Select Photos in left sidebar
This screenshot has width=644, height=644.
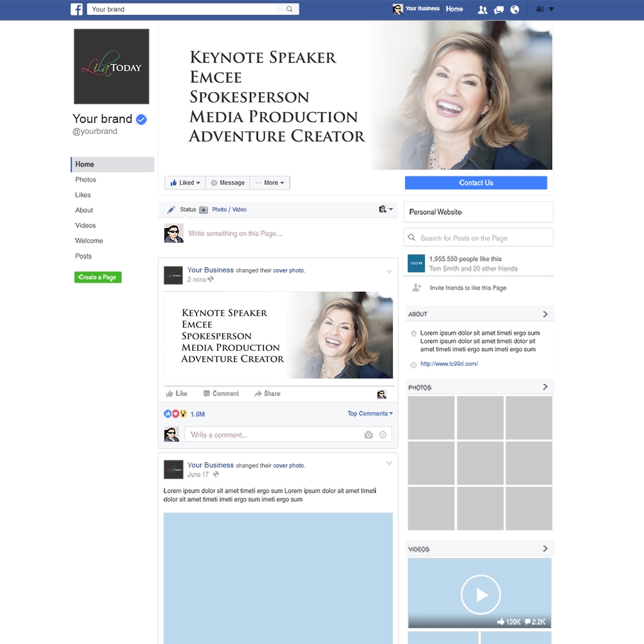[86, 180]
